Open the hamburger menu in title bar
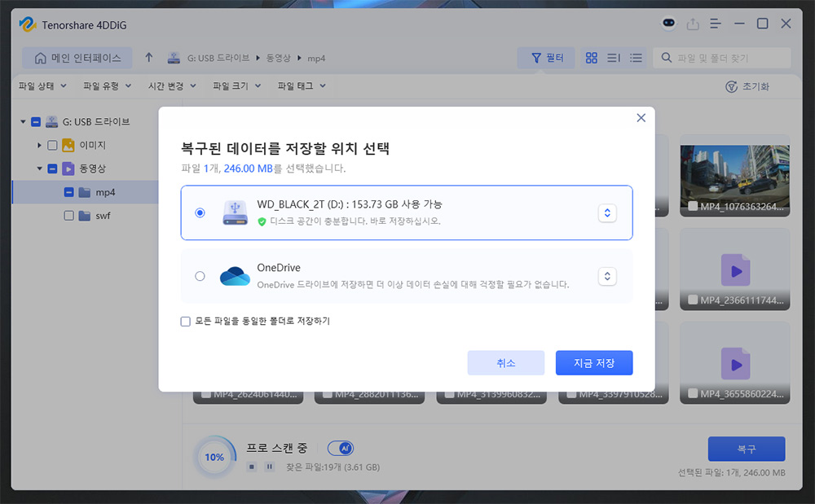Viewport: 815px width, 504px height. pos(716,24)
